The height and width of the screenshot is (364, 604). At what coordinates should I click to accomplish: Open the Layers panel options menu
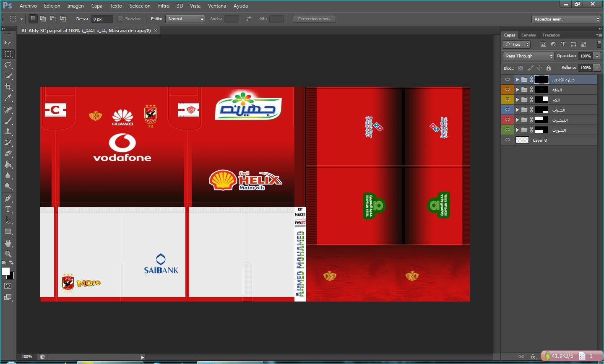[x=599, y=35]
